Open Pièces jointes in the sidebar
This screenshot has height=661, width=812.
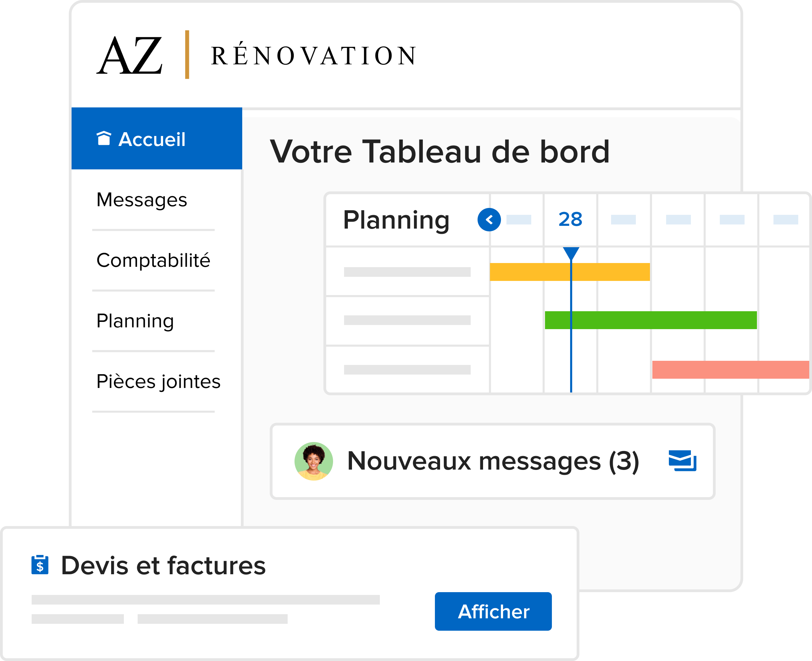pos(158,381)
